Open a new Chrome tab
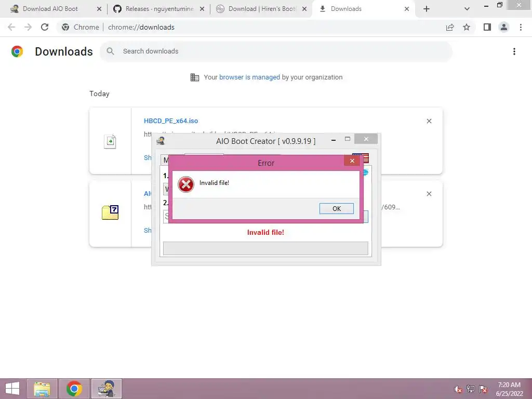The height and width of the screenshot is (399, 532). point(427,9)
